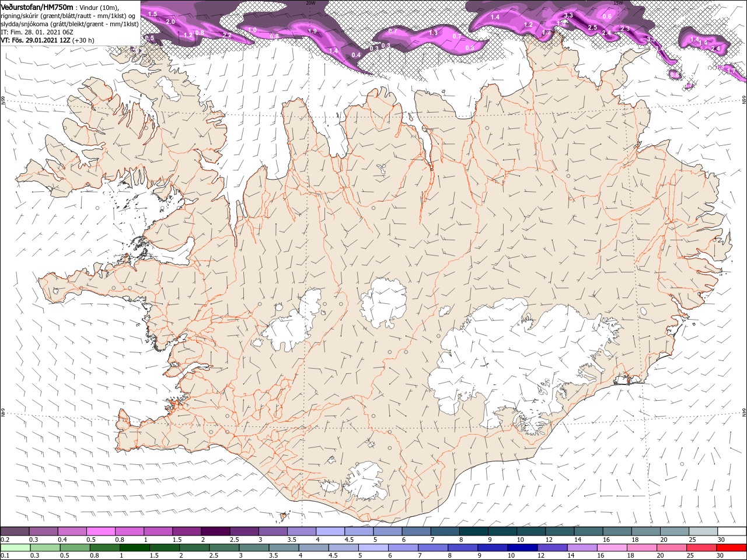Click the upper legend swatch between 4 and 4.5
The width and height of the screenshot is (747, 560).
point(330,531)
